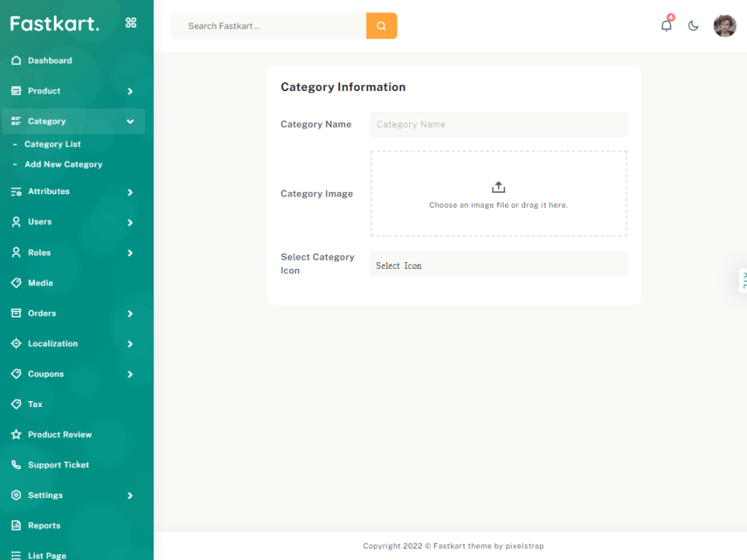Expand the Users menu chevron
This screenshot has height=560, width=747.
[x=130, y=223]
